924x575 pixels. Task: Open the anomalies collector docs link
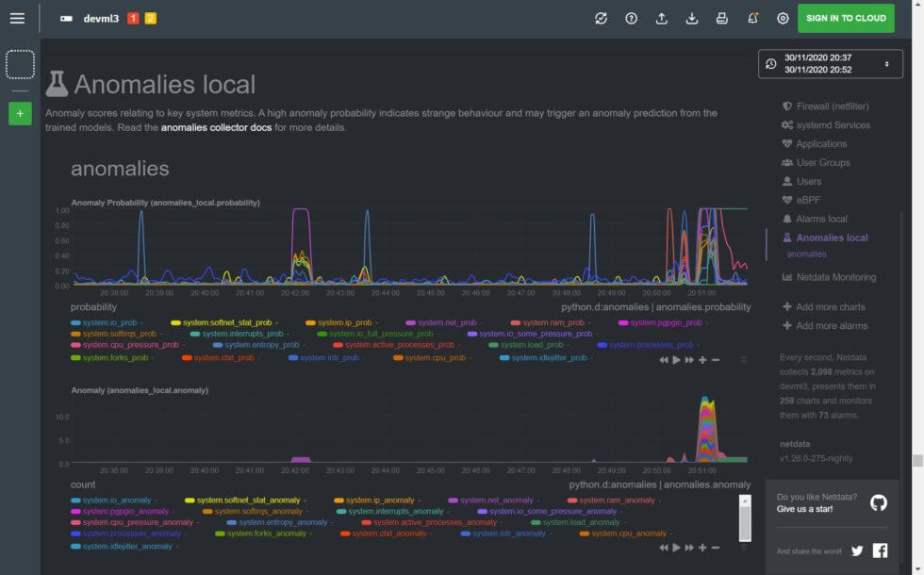(216, 127)
